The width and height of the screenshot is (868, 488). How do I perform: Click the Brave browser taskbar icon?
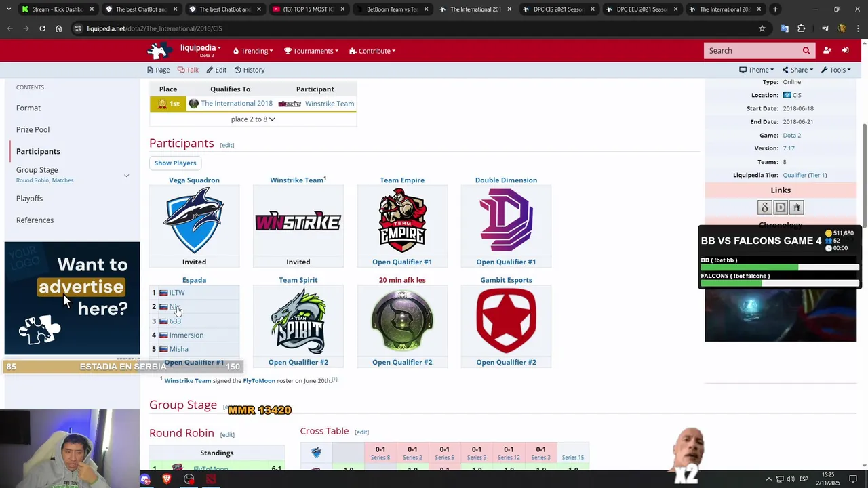(167, 479)
